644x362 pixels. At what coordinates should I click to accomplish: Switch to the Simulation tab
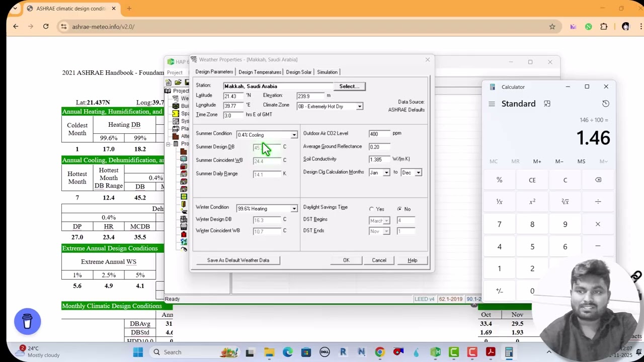coord(327,72)
